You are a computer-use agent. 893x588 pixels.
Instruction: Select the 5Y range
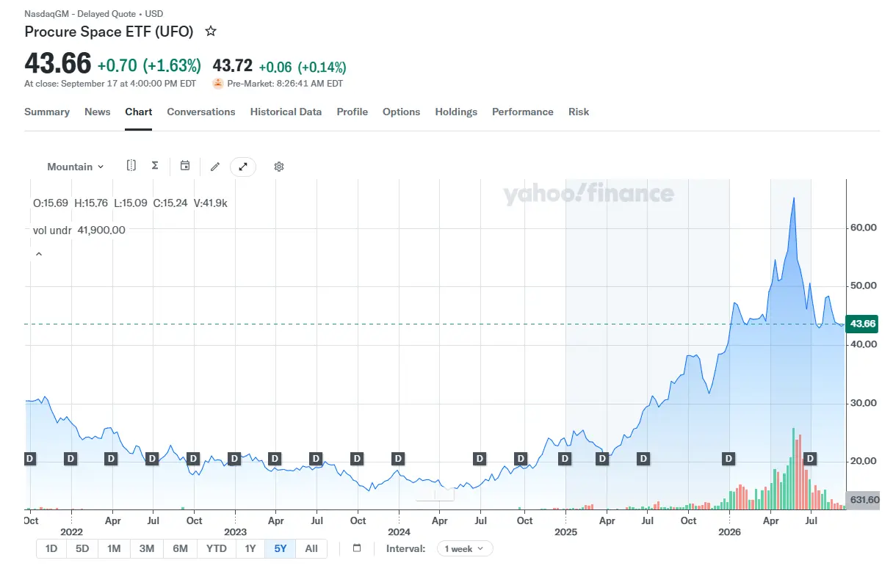pyautogui.click(x=281, y=548)
